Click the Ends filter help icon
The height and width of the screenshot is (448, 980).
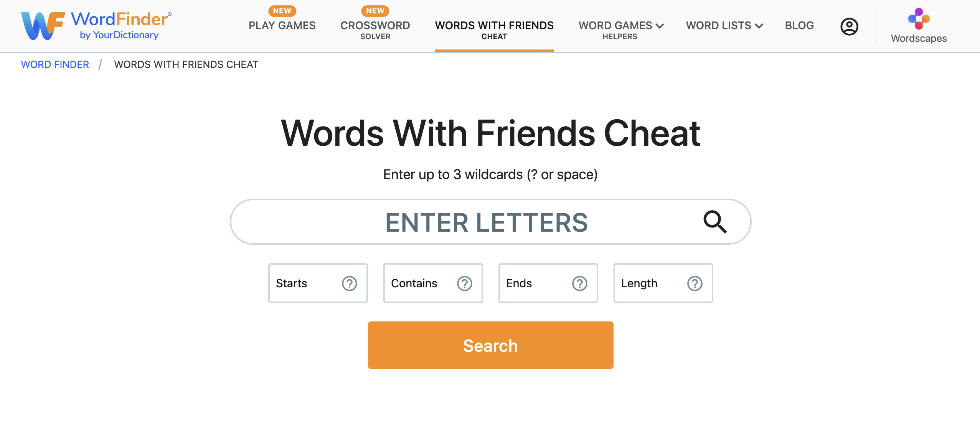[x=579, y=283]
